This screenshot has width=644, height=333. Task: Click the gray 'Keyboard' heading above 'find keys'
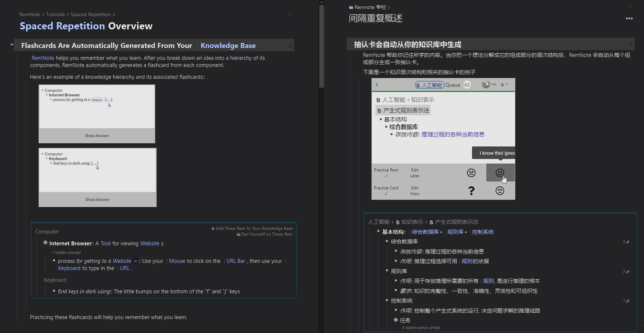coord(55,280)
